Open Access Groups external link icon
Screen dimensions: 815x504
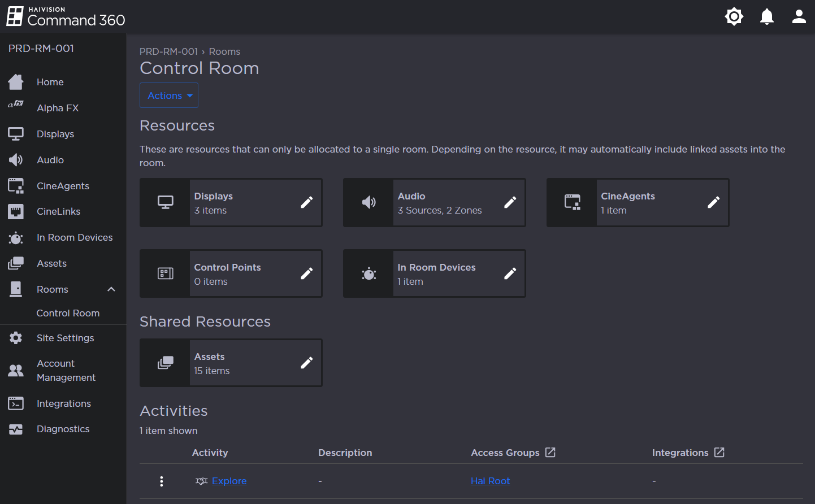[550, 453]
